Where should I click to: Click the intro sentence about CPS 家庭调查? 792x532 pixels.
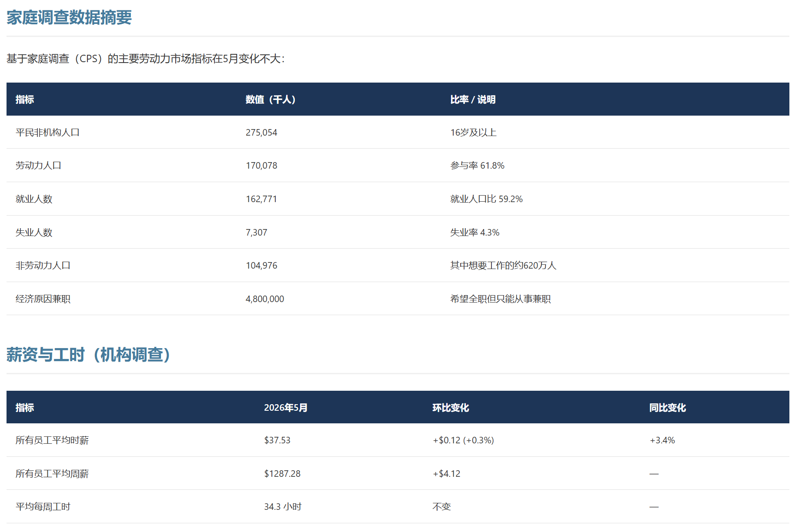146,59
